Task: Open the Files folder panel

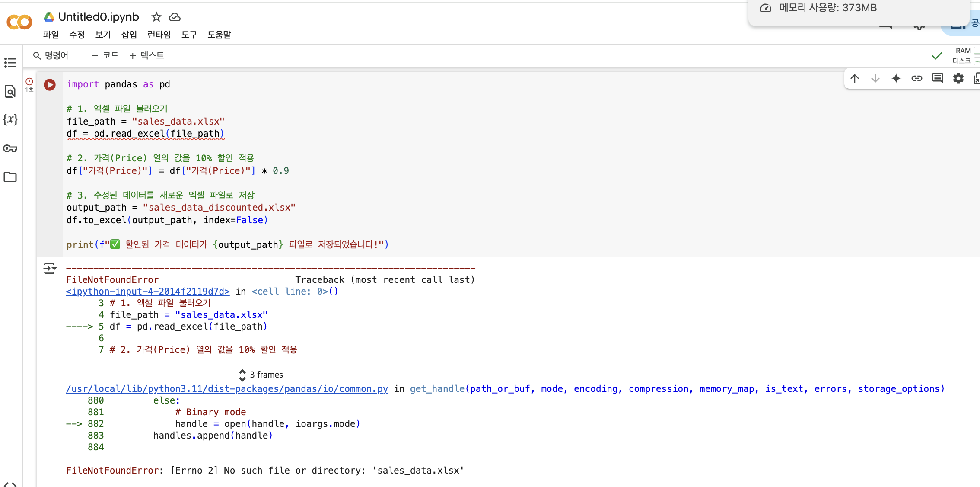Action: 10,177
